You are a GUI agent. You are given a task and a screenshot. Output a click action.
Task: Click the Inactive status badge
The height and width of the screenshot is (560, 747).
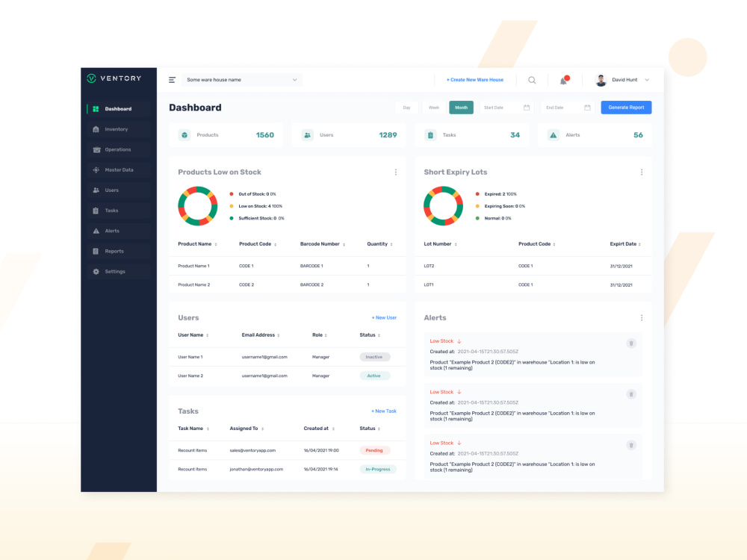point(374,357)
